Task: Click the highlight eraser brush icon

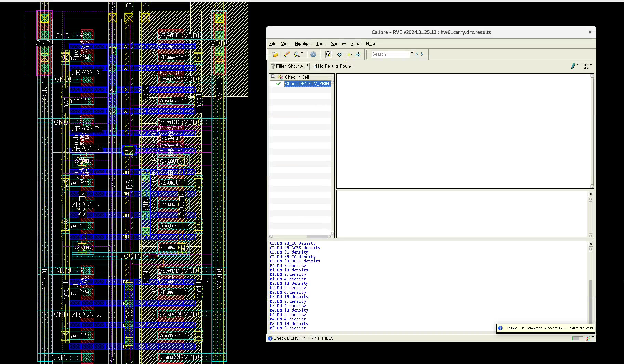Action: coord(286,54)
